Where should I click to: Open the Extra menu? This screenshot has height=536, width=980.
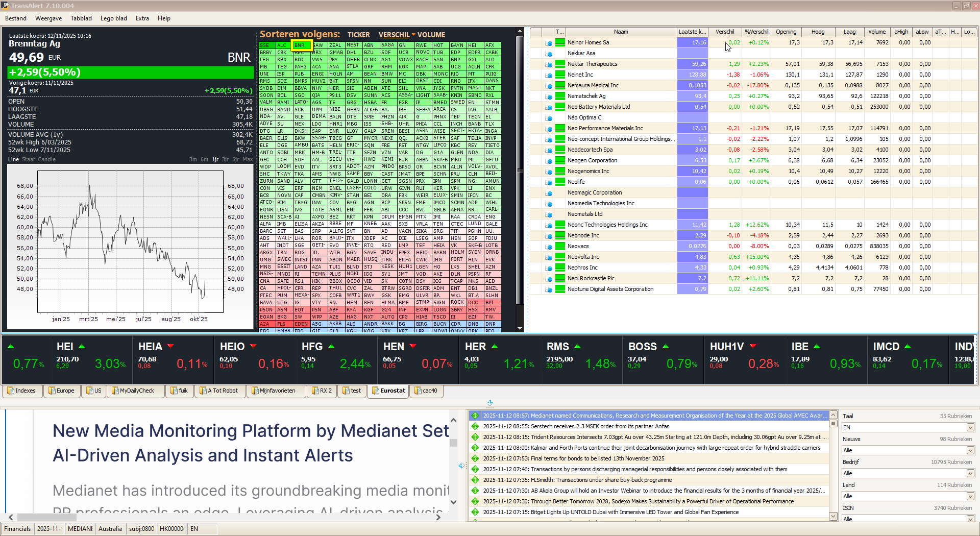[142, 18]
